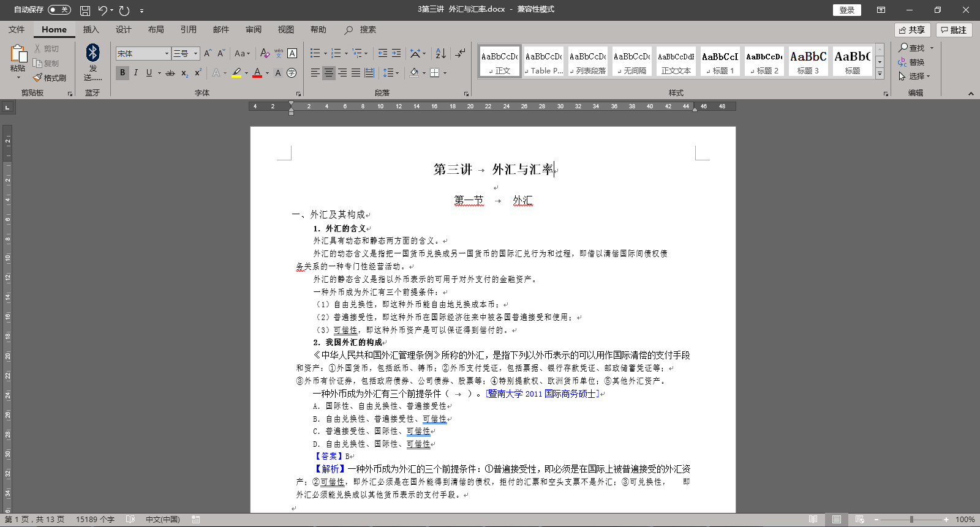Click the Paste (粘贴) clipboard icon

point(18,53)
